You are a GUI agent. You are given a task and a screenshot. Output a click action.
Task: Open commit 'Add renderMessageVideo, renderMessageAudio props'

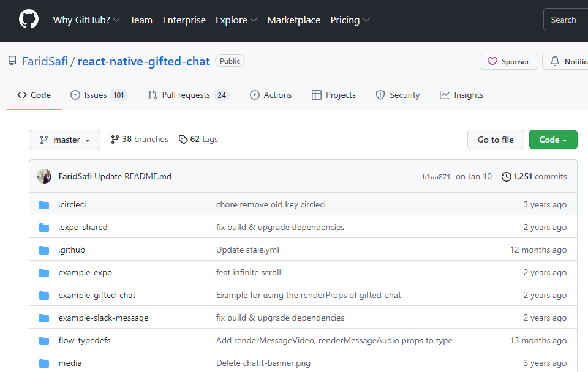[x=334, y=341]
